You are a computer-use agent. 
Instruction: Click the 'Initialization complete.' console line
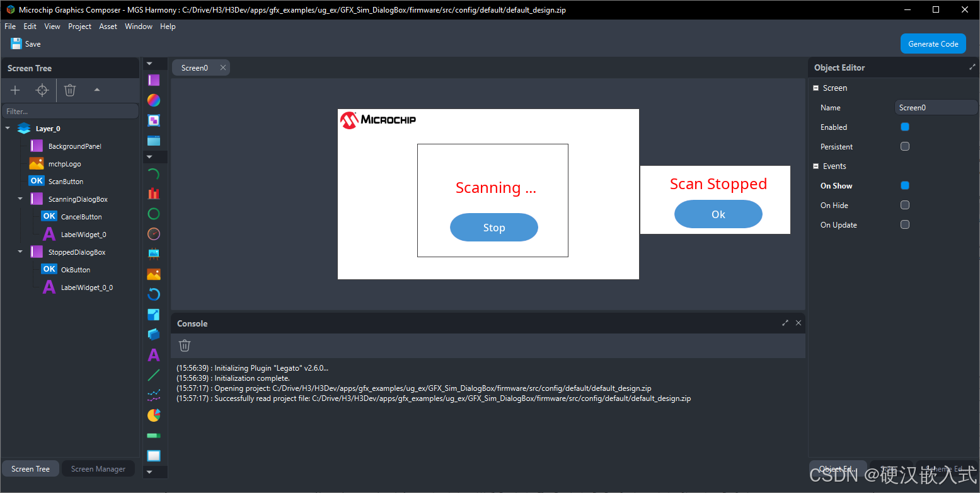(x=233, y=378)
